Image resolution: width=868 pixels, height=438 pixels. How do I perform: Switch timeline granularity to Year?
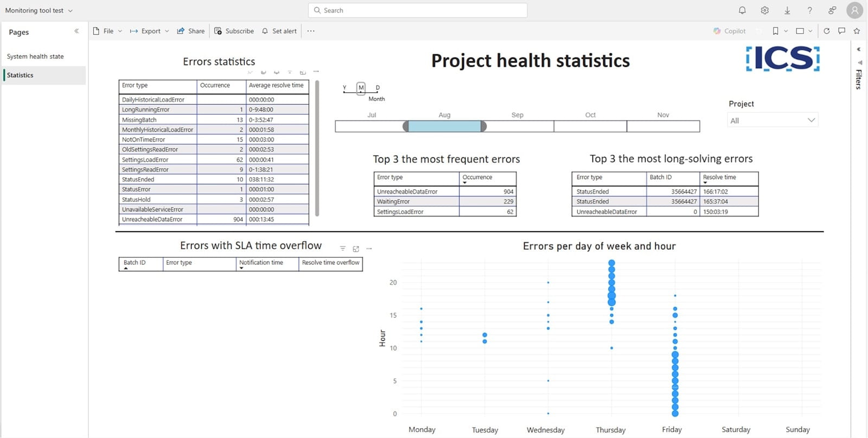[x=344, y=88]
